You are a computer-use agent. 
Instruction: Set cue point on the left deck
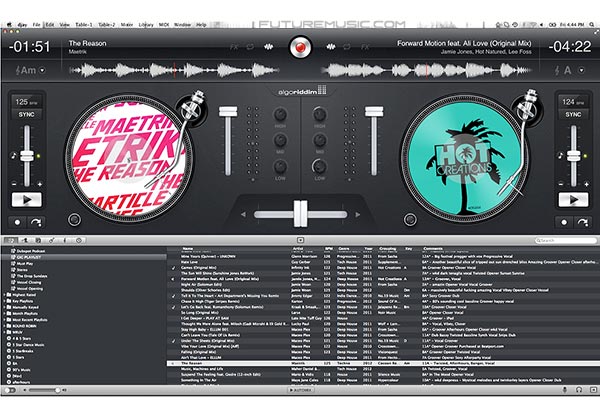17,222
